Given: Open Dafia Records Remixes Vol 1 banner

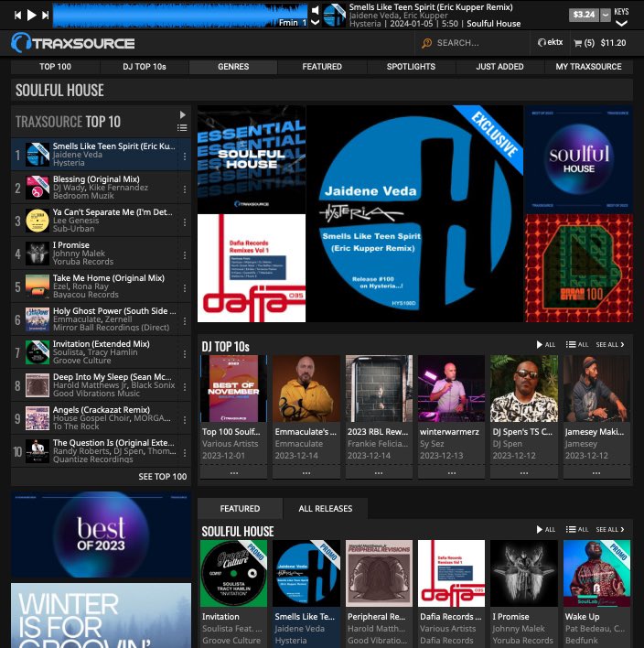Looking at the screenshot, I should point(252,268).
